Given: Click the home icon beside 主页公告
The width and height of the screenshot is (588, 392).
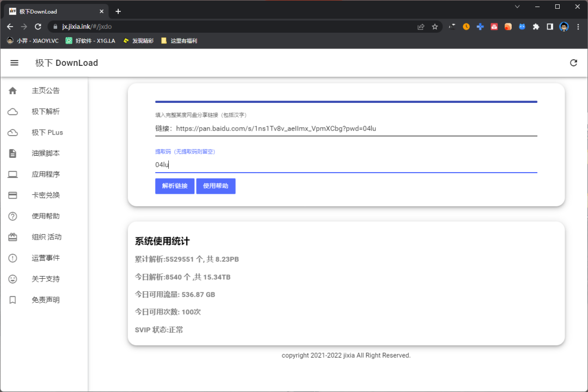Looking at the screenshot, I should (13, 90).
